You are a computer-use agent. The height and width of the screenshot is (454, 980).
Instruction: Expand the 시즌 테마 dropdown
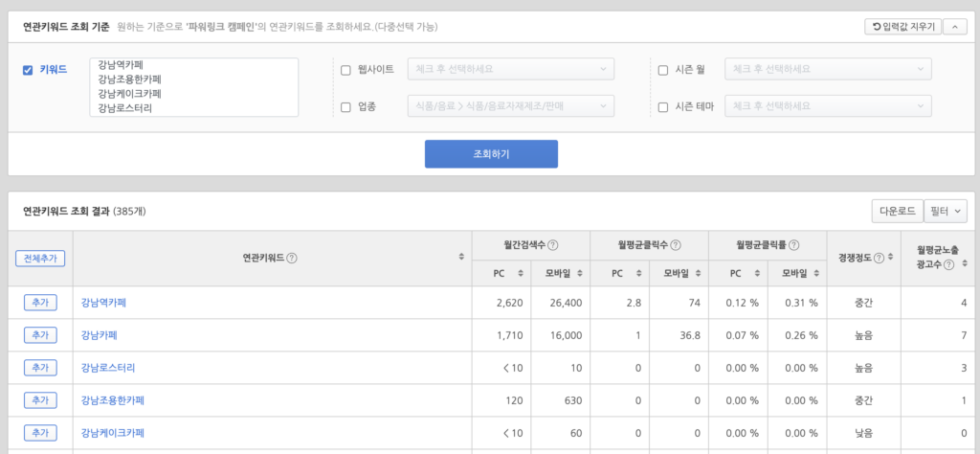(828, 106)
